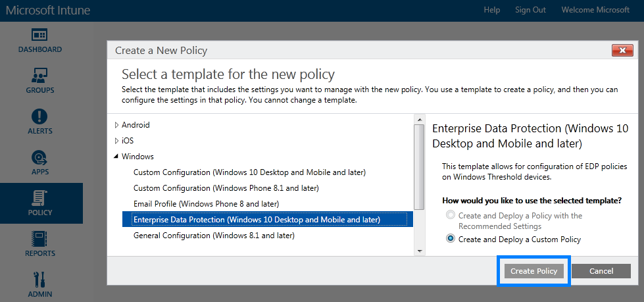Viewport: 644px width, 302px height.
Task: Click Sign Out in the header
Action: point(530,10)
